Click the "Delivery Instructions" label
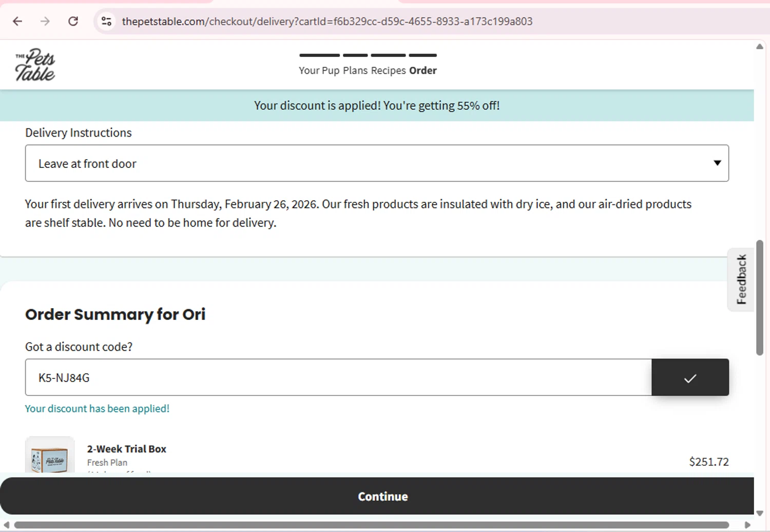 pos(79,132)
